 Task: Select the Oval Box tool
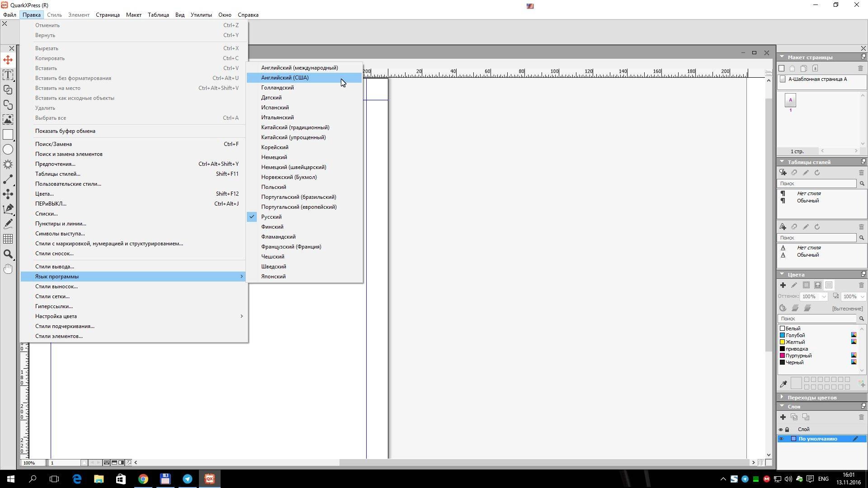point(8,150)
